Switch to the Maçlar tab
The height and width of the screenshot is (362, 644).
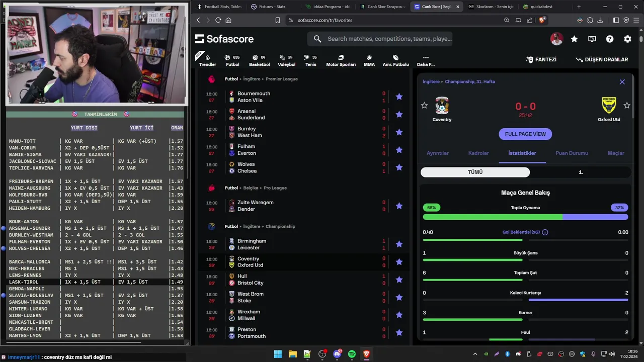(616, 153)
